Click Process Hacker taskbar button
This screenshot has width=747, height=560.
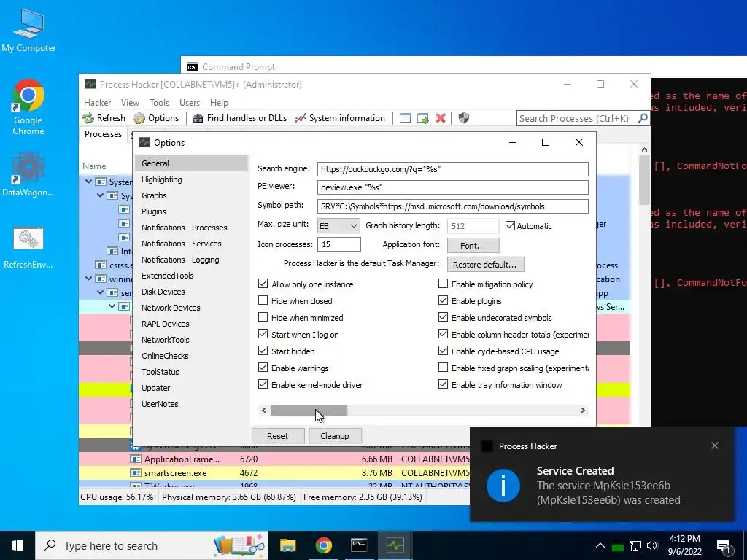[395, 545]
